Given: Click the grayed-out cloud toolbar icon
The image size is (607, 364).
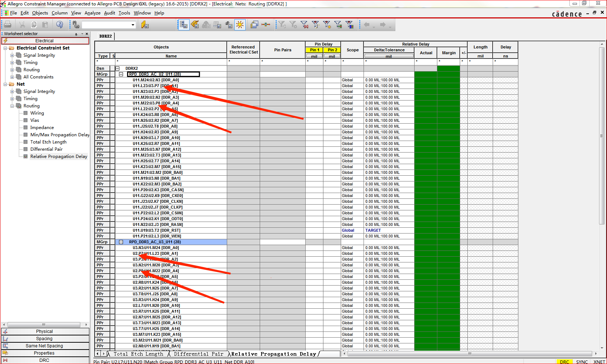Looking at the screenshot, I should [x=206, y=25].
